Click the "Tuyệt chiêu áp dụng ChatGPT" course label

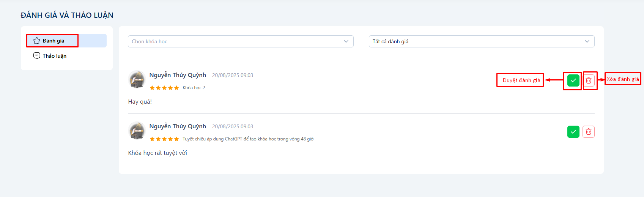click(x=248, y=139)
